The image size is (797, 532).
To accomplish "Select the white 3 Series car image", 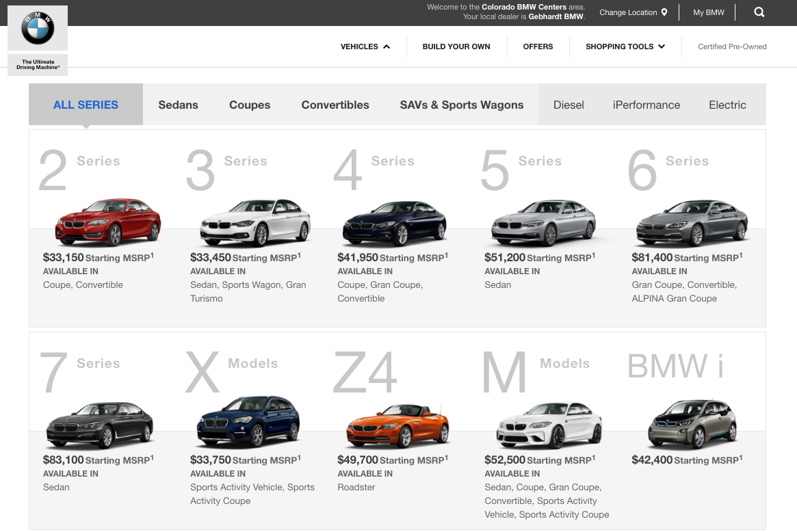I will click(255, 222).
